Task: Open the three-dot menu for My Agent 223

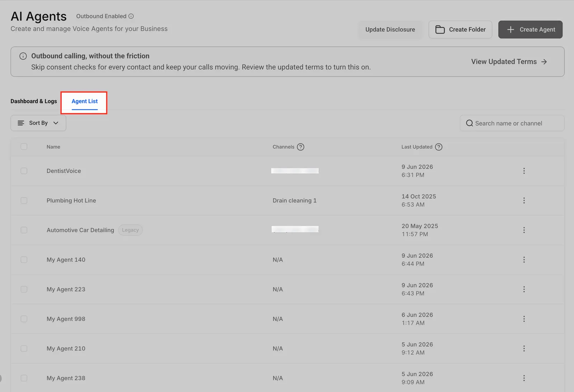Action: [x=524, y=289]
